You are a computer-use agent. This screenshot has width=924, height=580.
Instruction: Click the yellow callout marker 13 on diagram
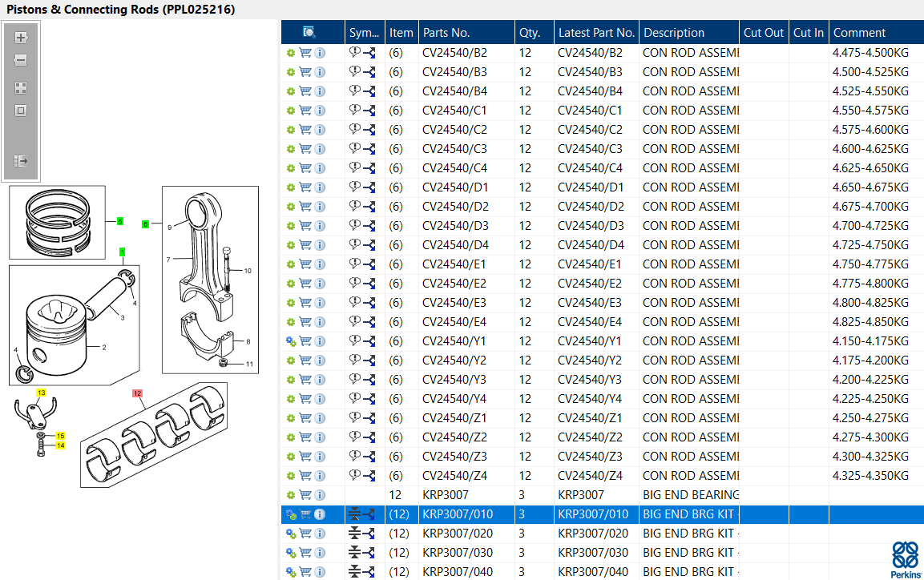pos(41,393)
